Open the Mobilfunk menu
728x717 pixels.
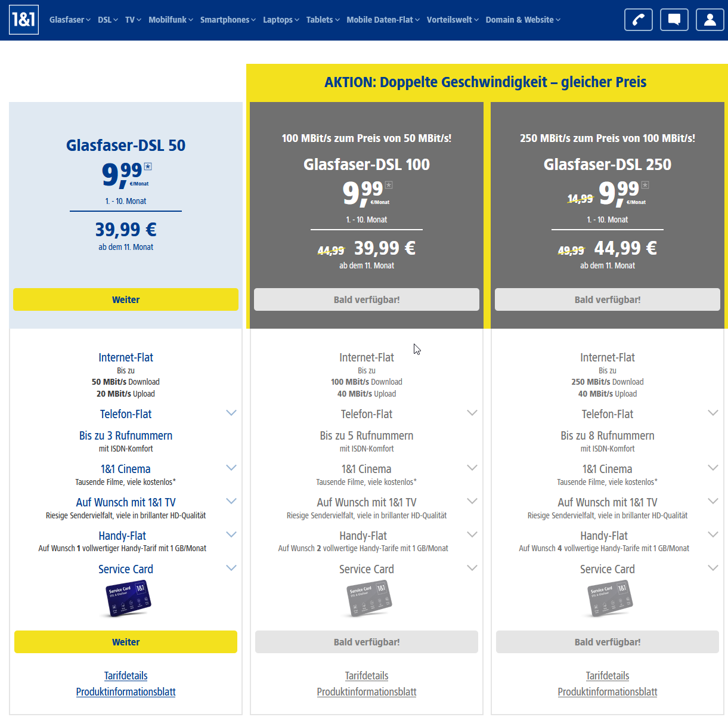point(171,20)
